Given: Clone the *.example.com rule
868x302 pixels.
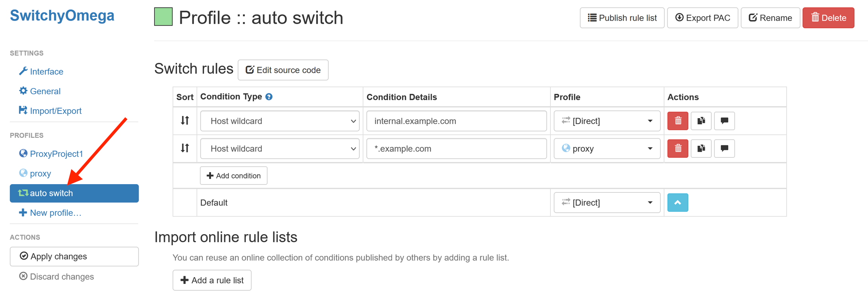Looking at the screenshot, I should click(x=701, y=148).
